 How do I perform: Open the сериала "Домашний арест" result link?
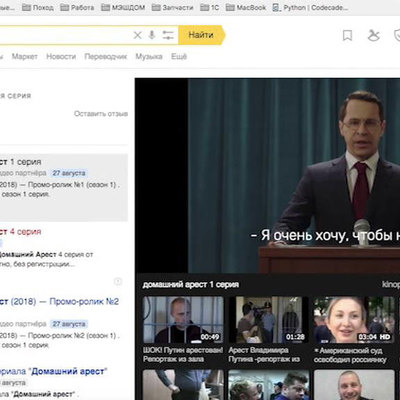click(x=53, y=371)
